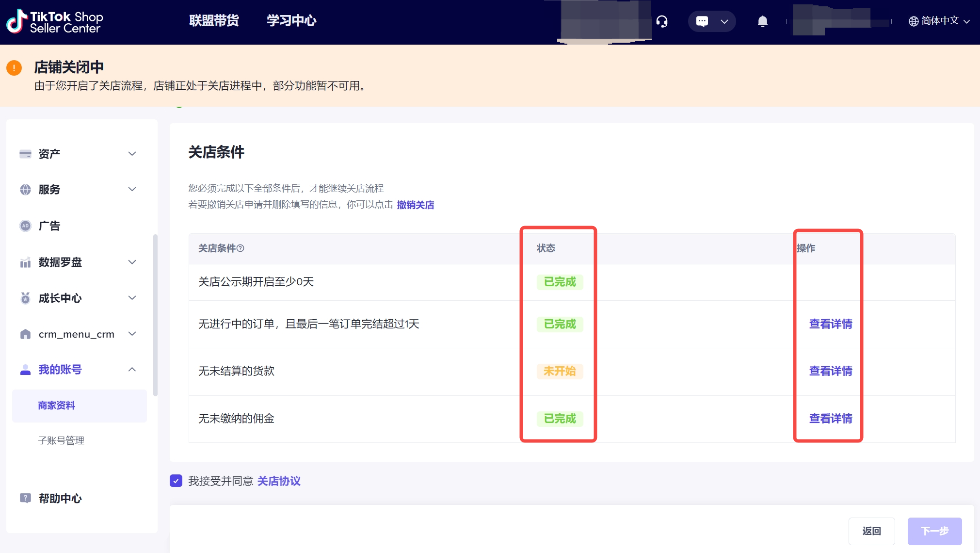
Task: Click the notifications bell icon
Action: [x=763, y=21]
